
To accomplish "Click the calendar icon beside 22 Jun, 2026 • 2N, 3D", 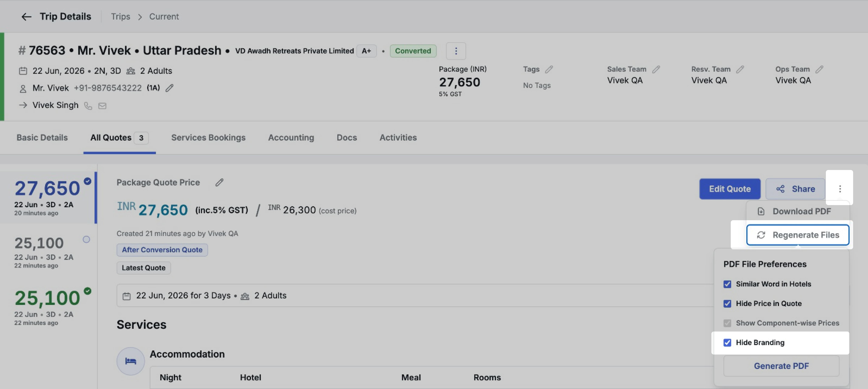I will click(x=23, y=71).
